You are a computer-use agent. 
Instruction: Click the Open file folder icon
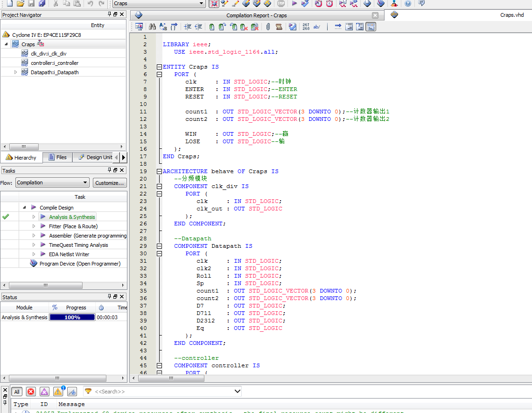[x=20, y=4]
